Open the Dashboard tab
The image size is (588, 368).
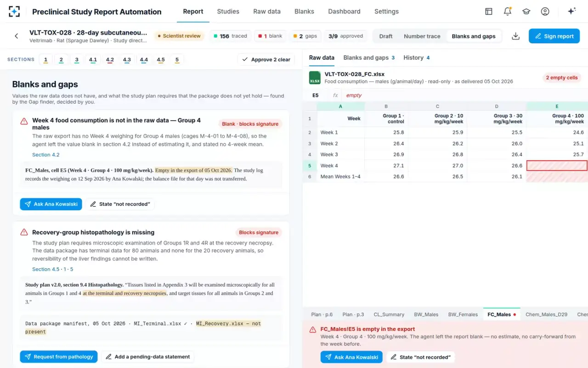coord(344,11)
